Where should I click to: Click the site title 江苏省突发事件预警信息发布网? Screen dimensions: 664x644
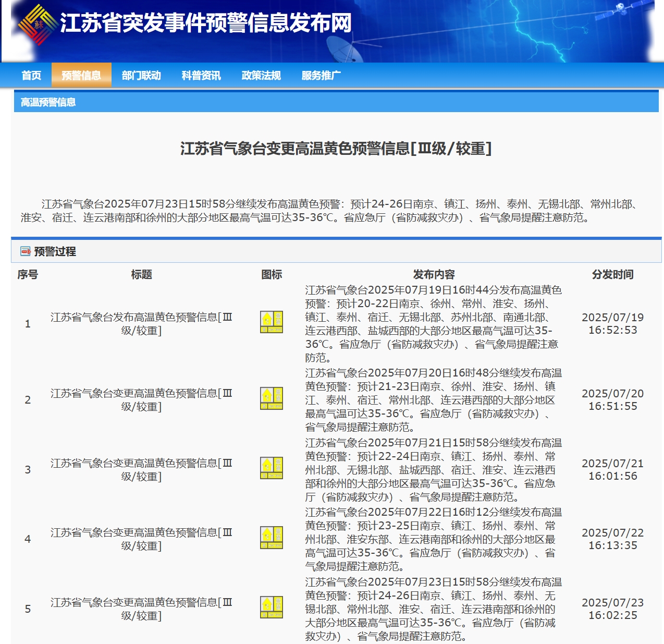206,23
